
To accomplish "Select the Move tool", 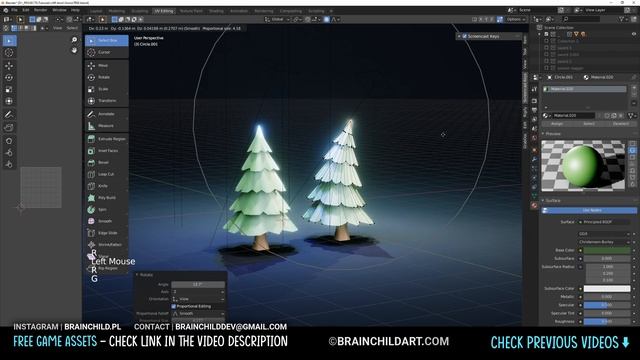I will pyautogui.click(x=107, y=65).
